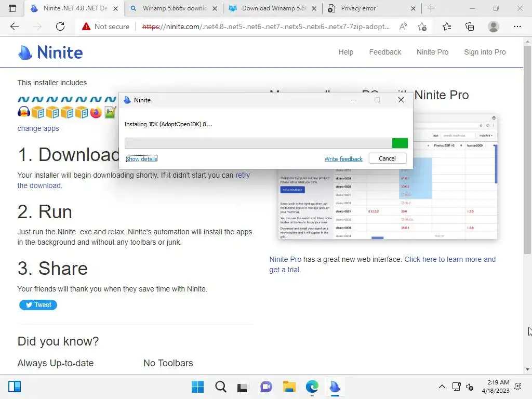Viewport: 532px width, 399px height.
Task: Add this page to favorites star
Action: tap(422, 26)
